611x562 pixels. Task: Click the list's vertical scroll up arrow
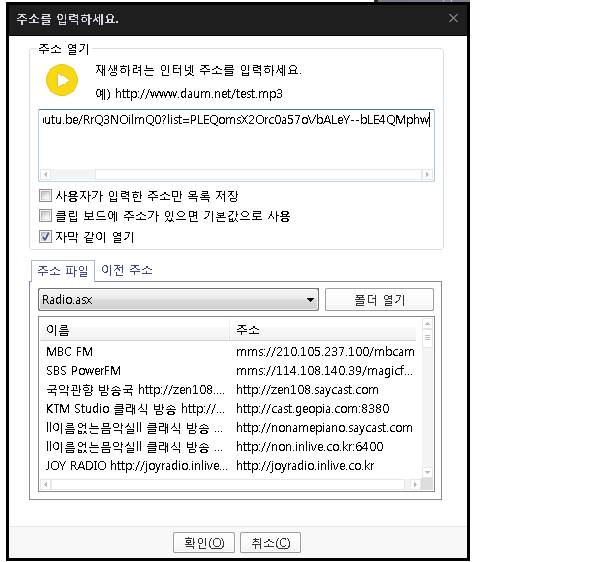pyautogui.click(x=427, y=323)
